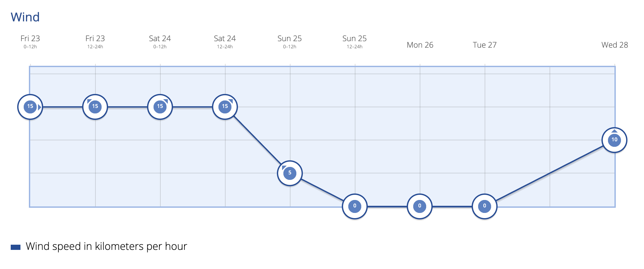Click the Wed 28 10 km/h wind marker
Viewport: 644px width, 269px height.
[x=614, y=140]
